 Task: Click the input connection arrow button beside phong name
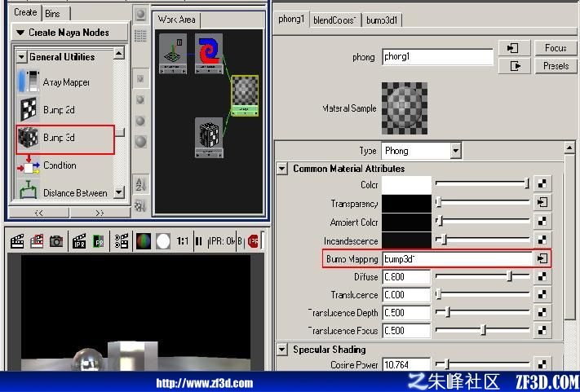coord(514,48)
